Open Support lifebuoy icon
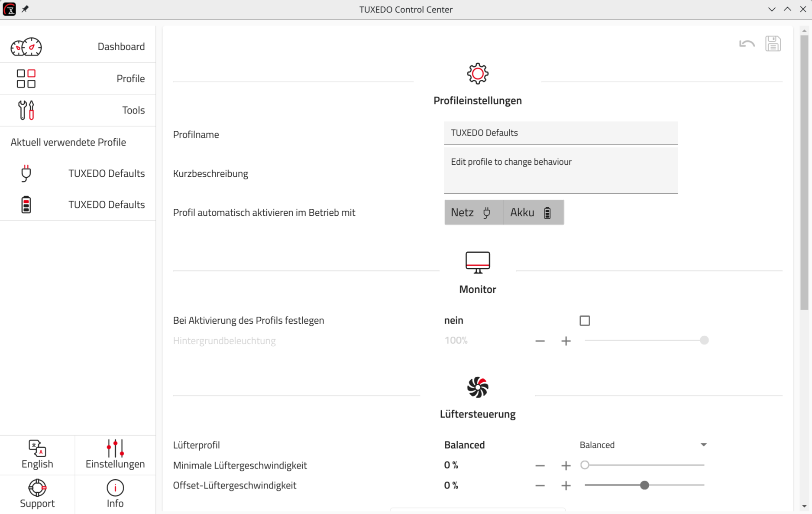 pyautogui.click(x=37, y=488)
